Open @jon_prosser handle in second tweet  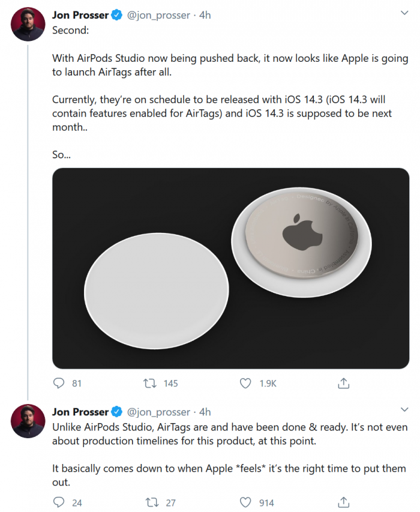pyautogui.click(x=160, y=412)
